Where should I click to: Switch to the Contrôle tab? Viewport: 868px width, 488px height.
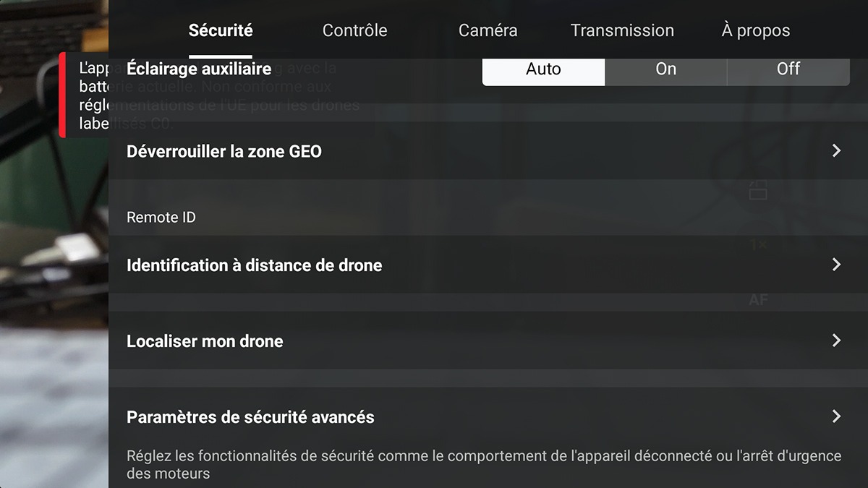(x=354, y=30)
